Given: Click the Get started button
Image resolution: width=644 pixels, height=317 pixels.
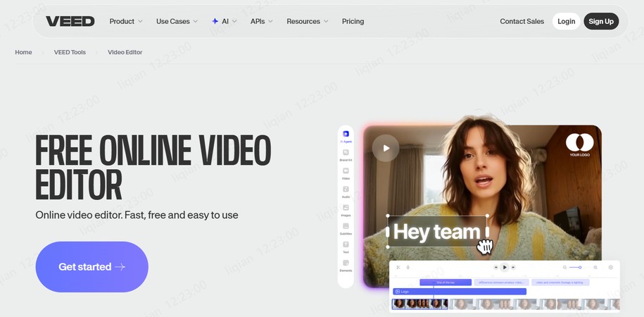Looking at the screenshot, I should coord(92,267).
